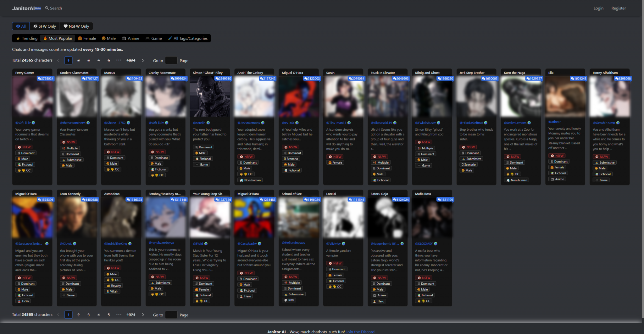The width and height of the screenshot is (644, 334).
Task: Switch filter to SFW Only
Action: tap(45, 26)
